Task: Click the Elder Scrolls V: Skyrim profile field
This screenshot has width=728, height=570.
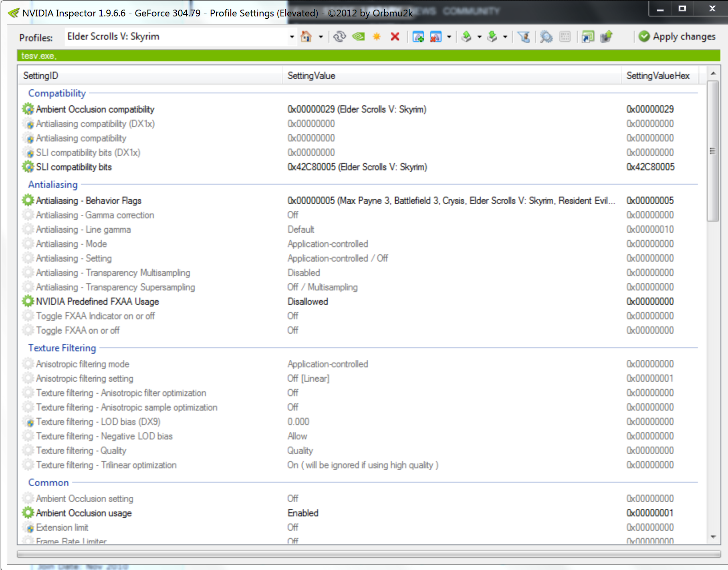Action: pyautogui.click(x=176, y=36)
